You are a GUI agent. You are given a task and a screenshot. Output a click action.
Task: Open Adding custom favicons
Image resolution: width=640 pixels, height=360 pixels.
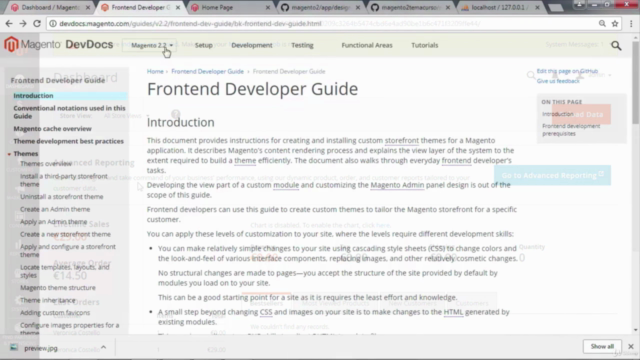pos(55,313)
